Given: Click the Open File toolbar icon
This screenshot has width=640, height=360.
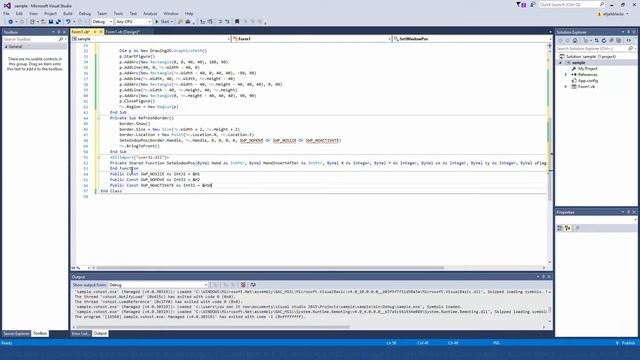Looking at the screenshot, I should [43, 22].
